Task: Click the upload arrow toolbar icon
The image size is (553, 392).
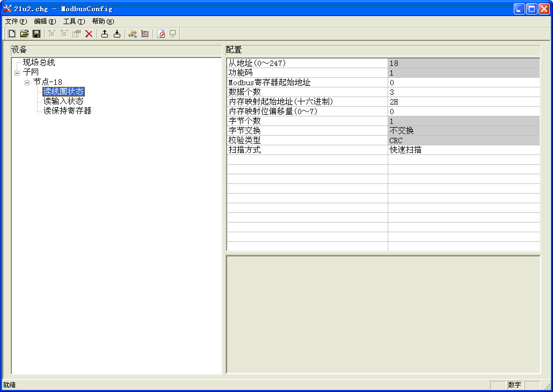Action: [105, 34]
